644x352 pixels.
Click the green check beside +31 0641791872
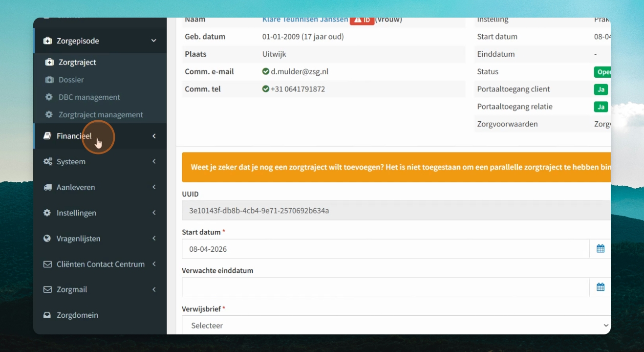pyautogui.click(x=266, y=89)
